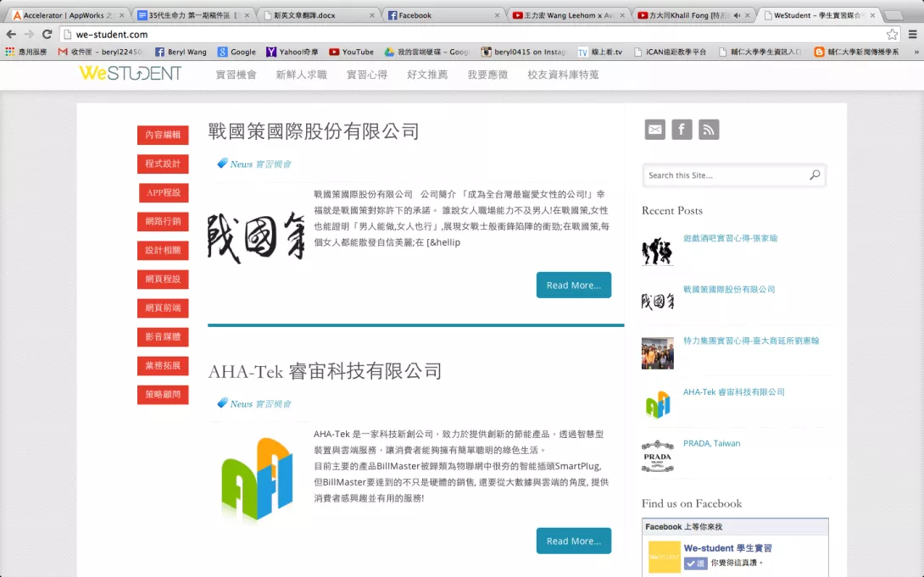Select the 策略顧問 category button

(163, 395)
